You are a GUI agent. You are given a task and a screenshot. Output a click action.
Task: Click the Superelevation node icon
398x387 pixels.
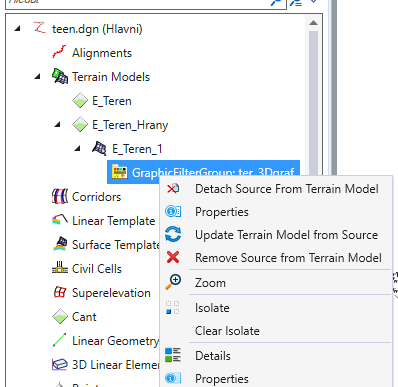click(x=60, y=292)
